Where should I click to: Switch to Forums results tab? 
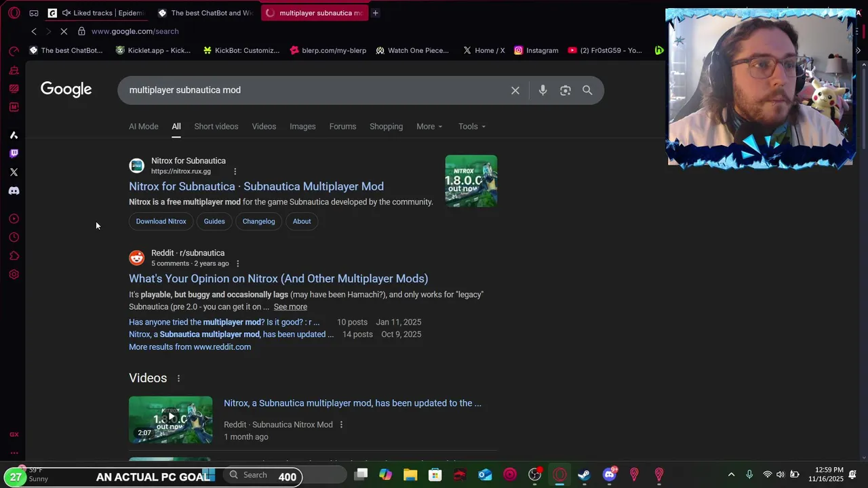pyautogui.click(x=342, y=127)
